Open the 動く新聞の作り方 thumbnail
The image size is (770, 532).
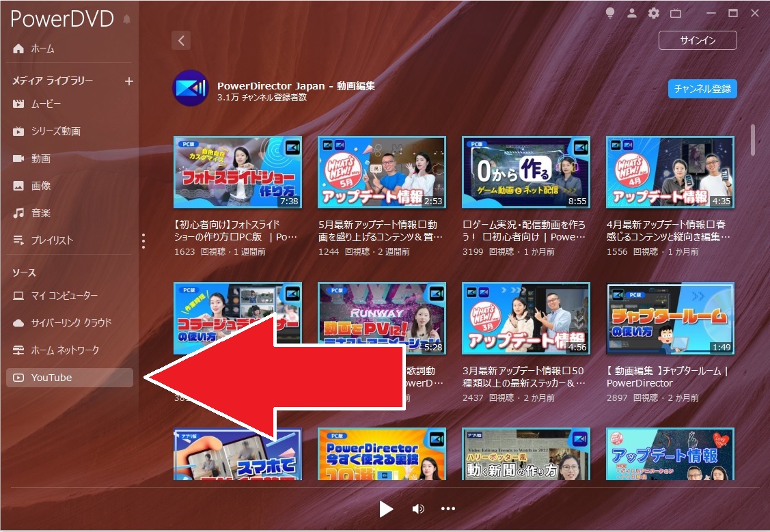(x=526, y=454)
